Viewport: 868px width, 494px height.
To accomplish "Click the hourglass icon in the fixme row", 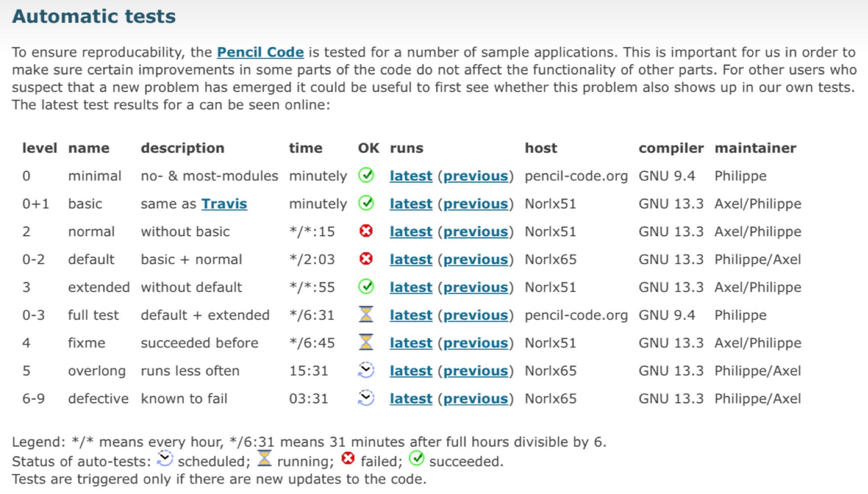I will point(366,342).
